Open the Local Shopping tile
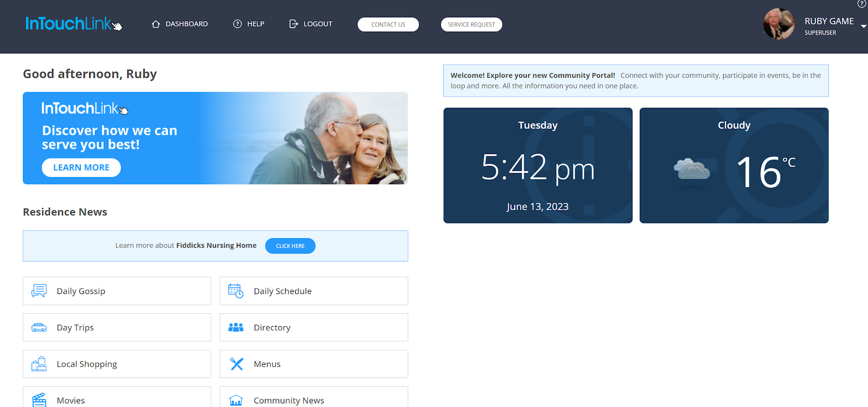This screenshot has height=407, width=868. [x=117, y=364]
